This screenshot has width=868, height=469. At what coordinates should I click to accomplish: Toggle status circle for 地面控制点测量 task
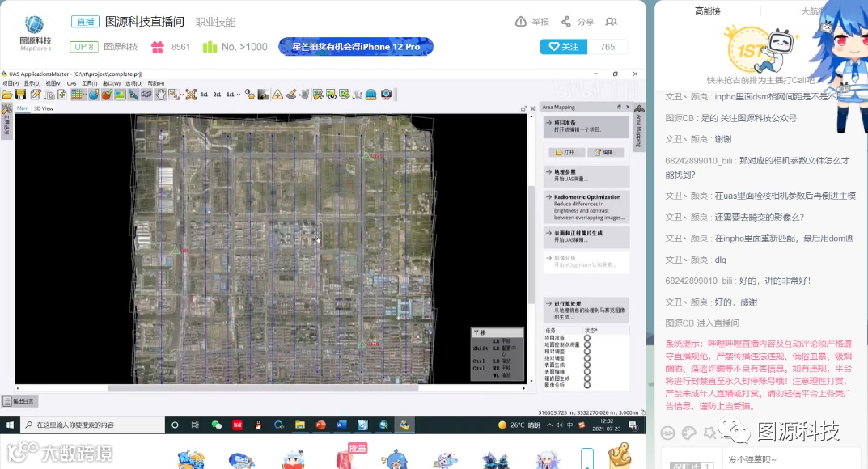[x=586, y=344]
